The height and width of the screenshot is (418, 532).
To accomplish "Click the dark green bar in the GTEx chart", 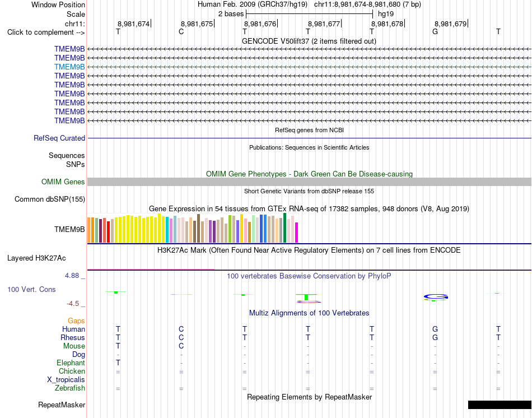I will [284, 228].
